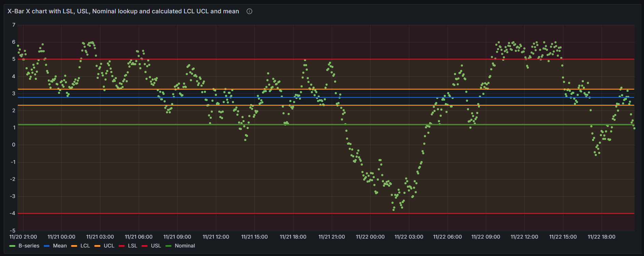
Task: Click the 11/22 03:00 time axis label
Action: pyautogui.click(x=409, y=237)
